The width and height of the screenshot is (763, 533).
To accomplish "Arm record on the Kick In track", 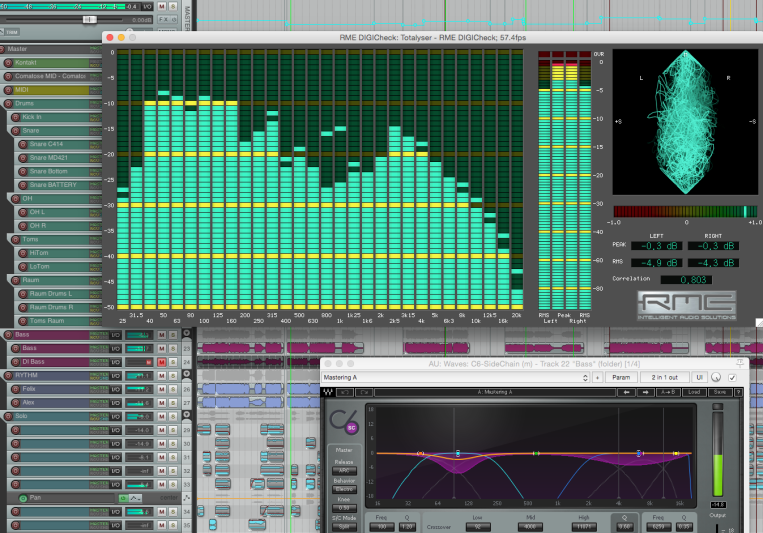I will [x=16, y=117].
